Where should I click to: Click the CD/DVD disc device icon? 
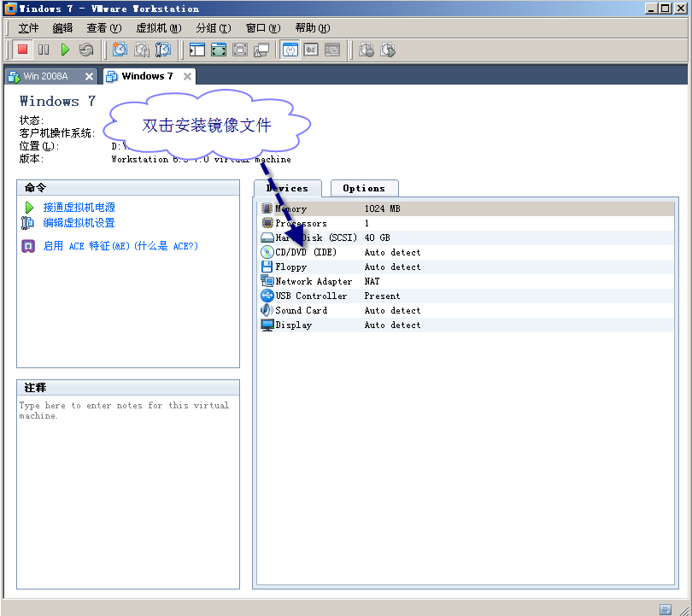click(267, 252)
